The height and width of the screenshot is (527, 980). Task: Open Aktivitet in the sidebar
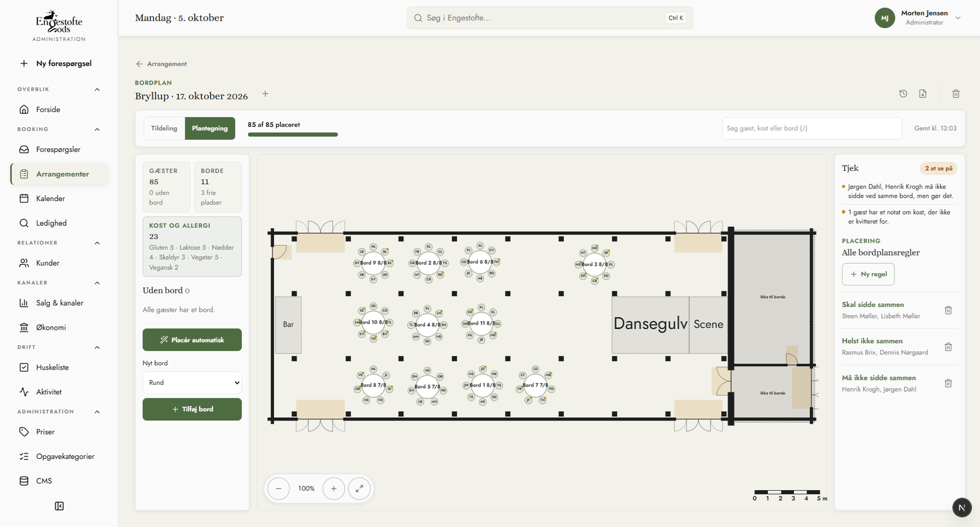(59, 392)
